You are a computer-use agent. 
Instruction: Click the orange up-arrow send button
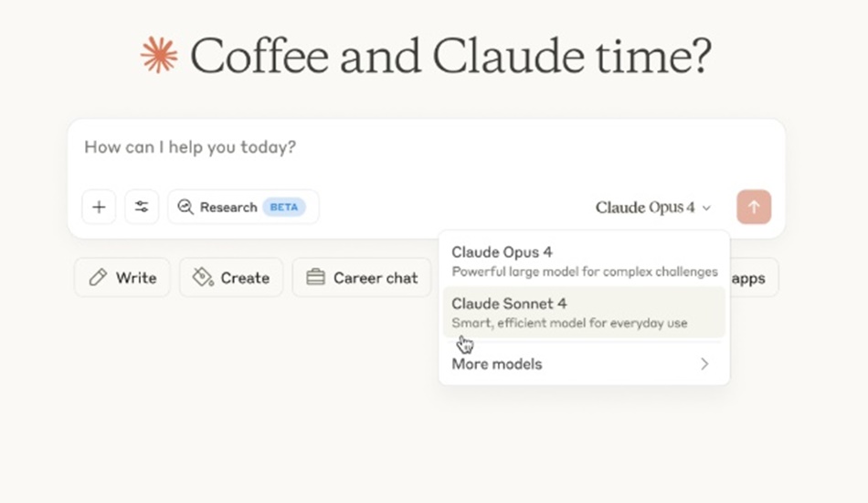(x=754, y=208)
